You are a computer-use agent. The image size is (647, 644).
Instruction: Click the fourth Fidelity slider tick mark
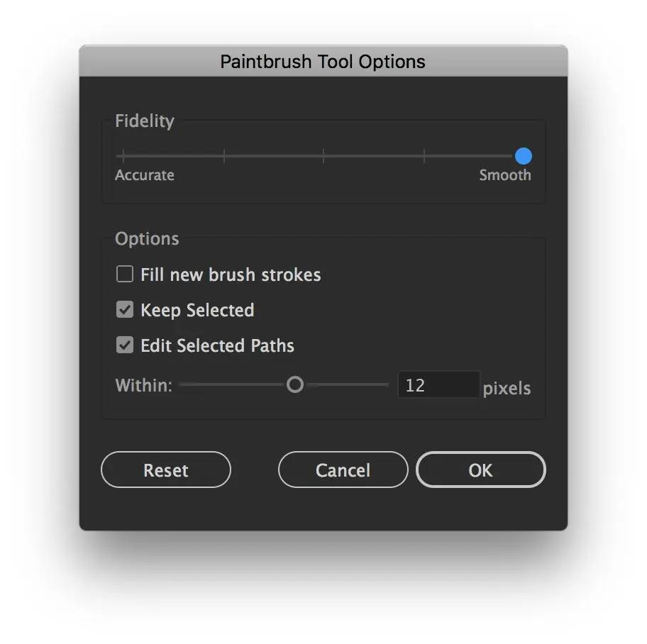pyautogui.click(x=424, y=156)
